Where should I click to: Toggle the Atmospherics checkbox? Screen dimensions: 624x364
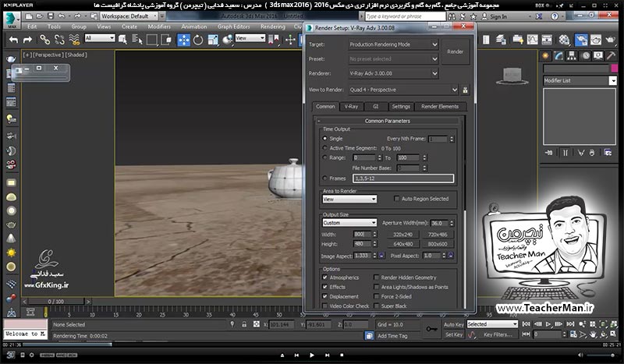pyautogui.click(x=324, y=277)
